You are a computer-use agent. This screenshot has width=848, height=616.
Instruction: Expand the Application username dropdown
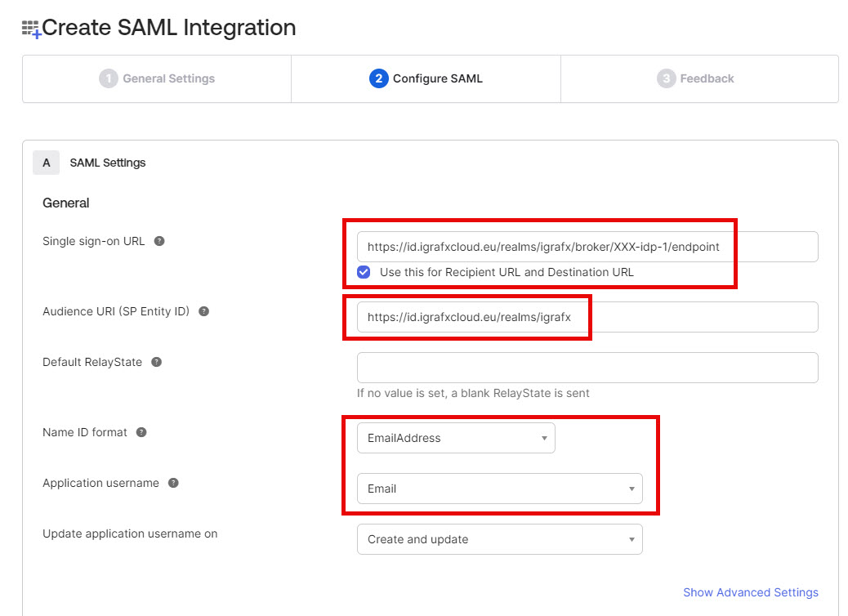[499, 489]
